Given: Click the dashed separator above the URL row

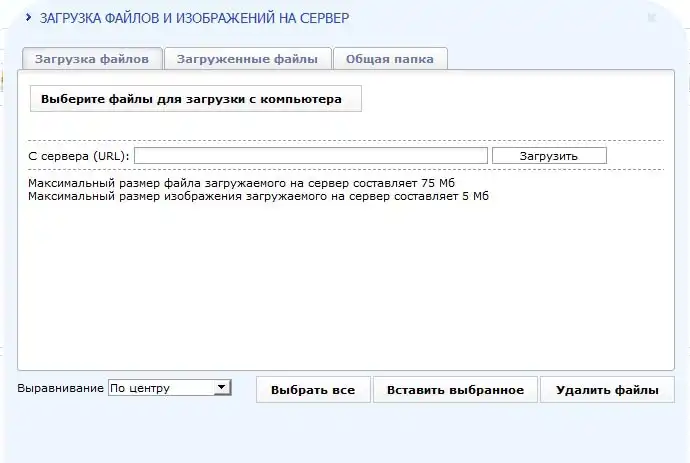Looking at the screenshot, I should pos(345,140).
